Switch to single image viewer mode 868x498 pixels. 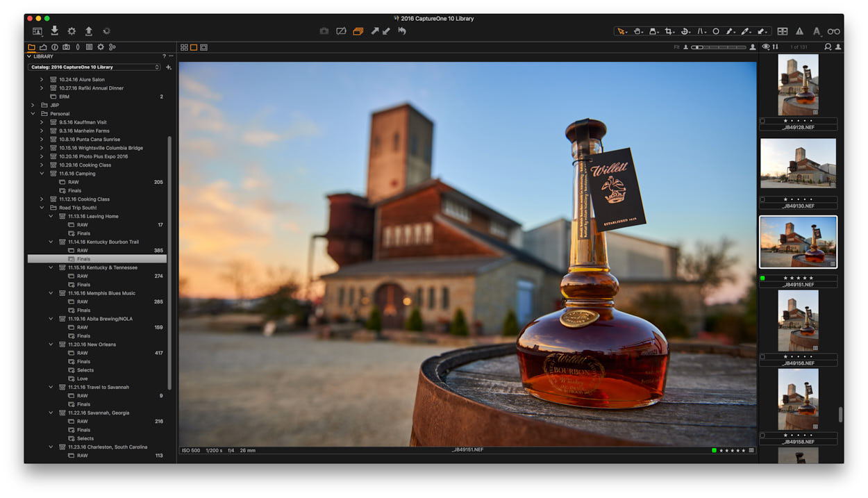click(194, 47)
